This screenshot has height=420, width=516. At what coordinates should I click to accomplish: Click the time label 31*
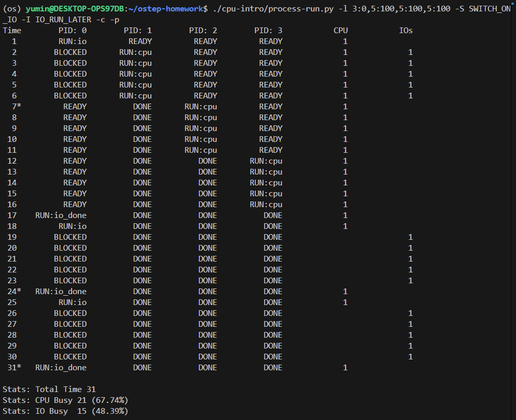point(14,367)
